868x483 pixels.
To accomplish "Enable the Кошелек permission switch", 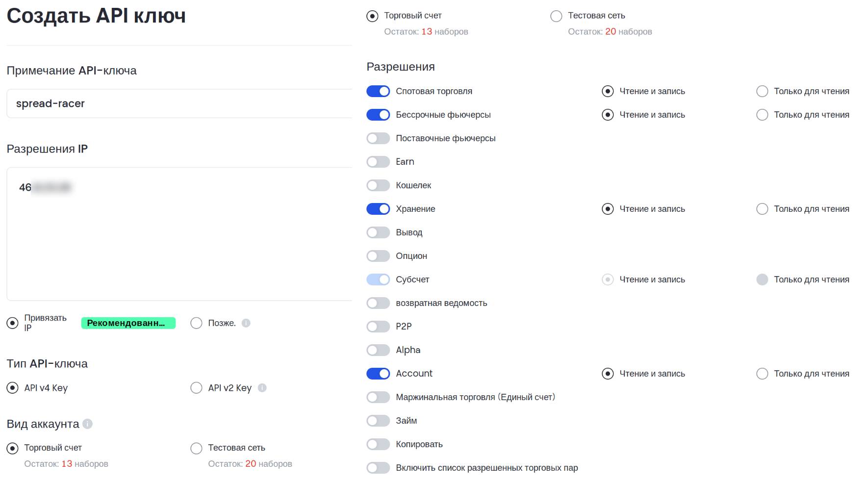I will [x=378, y=185].
